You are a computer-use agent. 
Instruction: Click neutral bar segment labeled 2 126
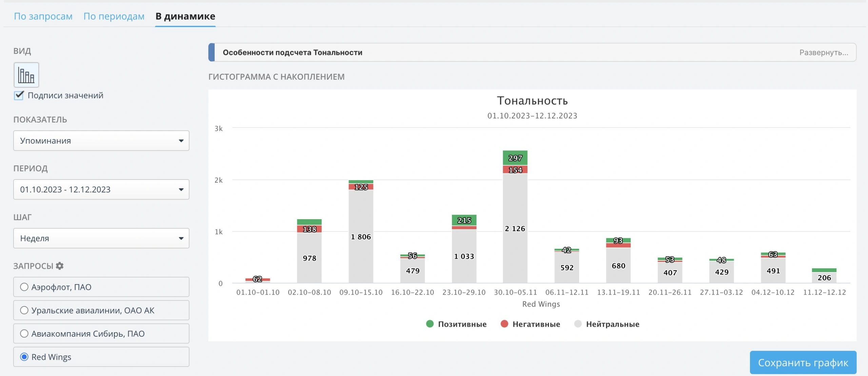[x=515, y=228]
